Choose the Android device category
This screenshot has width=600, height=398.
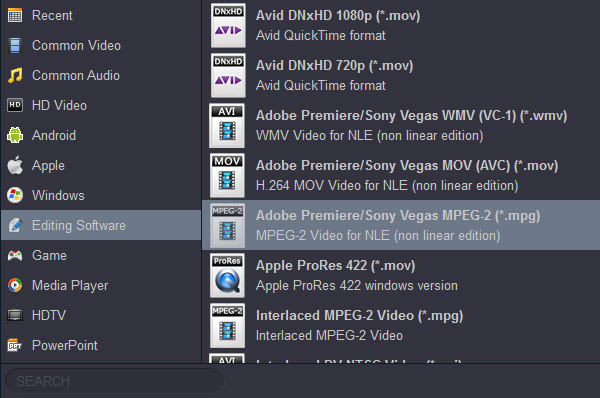click(101, 135)
